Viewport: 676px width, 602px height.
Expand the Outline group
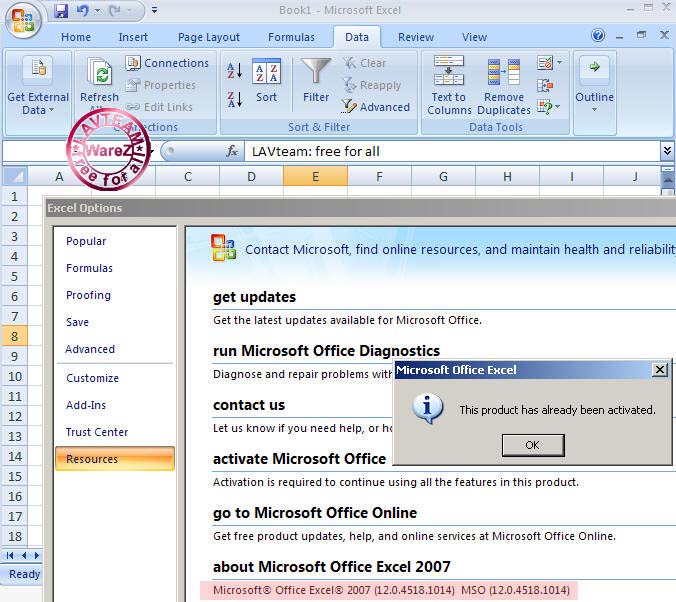(594, 85)
